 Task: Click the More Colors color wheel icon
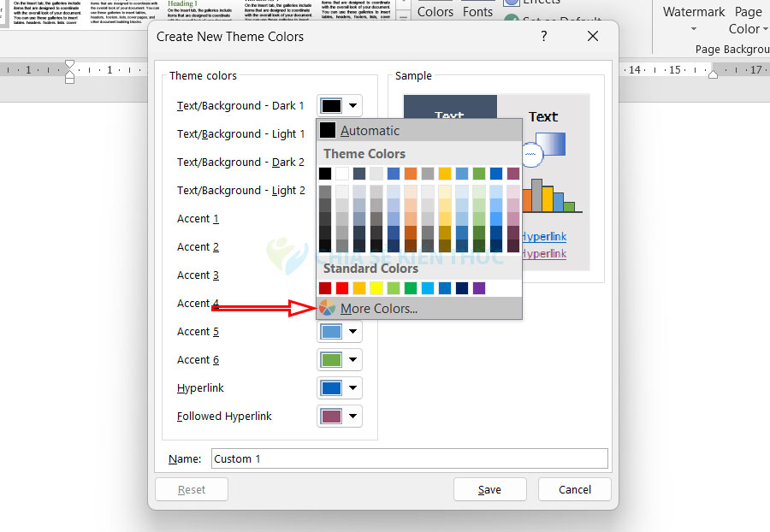(328, 308)
